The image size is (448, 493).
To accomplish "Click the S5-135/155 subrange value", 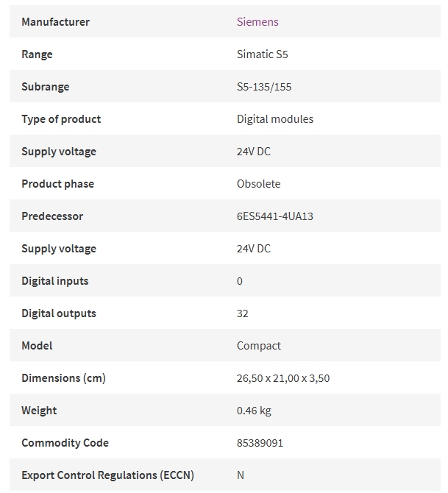I will [264, 87].
